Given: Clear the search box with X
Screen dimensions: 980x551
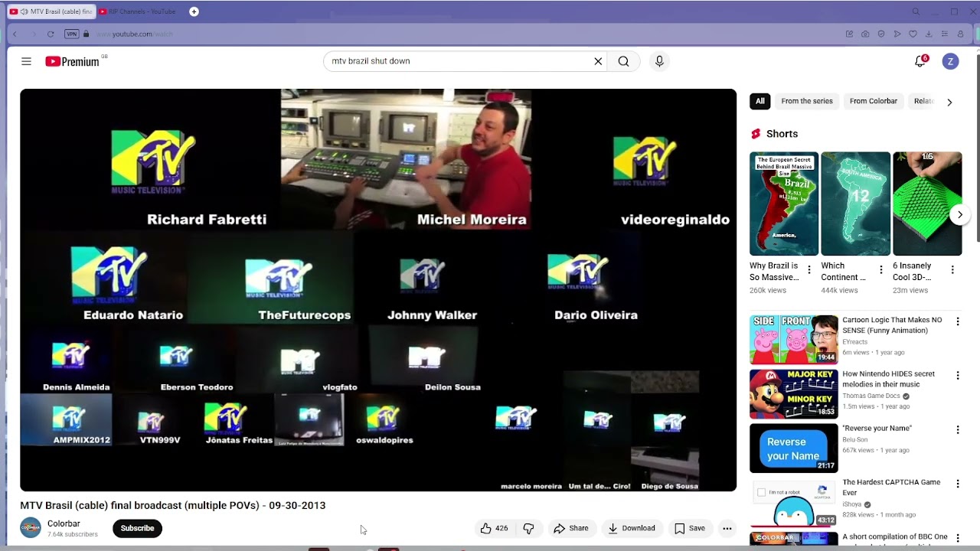Looking at the screenshot, I should pos(598,61).
